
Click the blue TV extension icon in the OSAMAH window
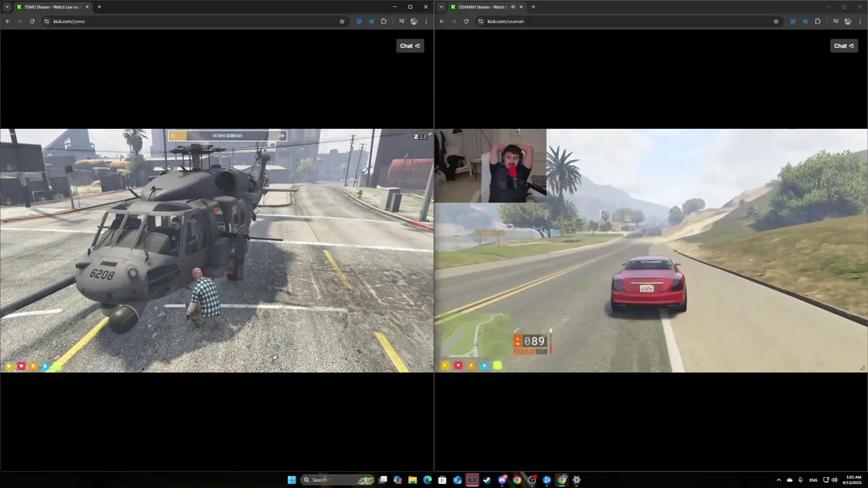793,21
